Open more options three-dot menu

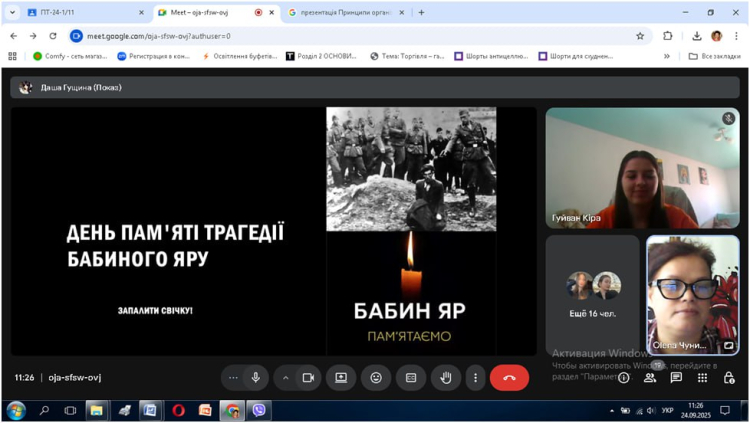point(475,378)
